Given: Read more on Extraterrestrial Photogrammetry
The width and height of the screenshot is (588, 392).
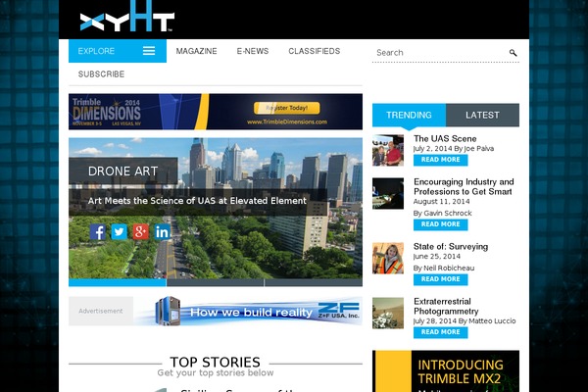Looking at the screenshot, I should pos(441,332).
